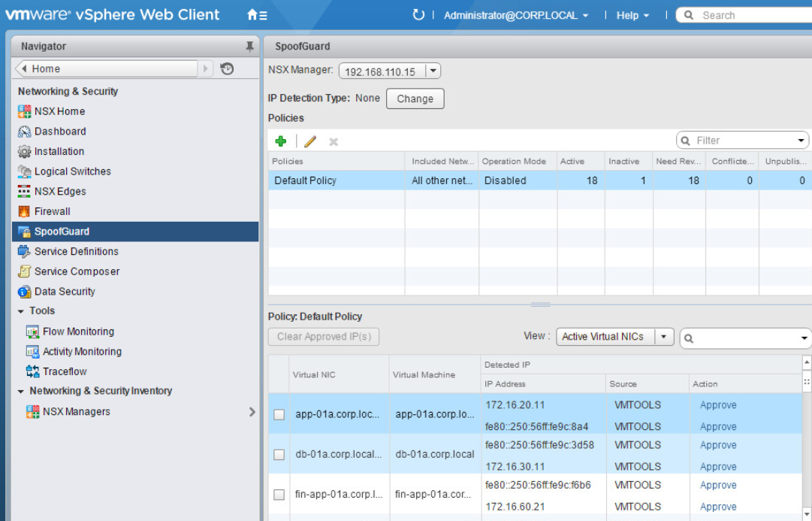Click the Service Composer icon
812x521 pixels.
[x=24, y=271]
